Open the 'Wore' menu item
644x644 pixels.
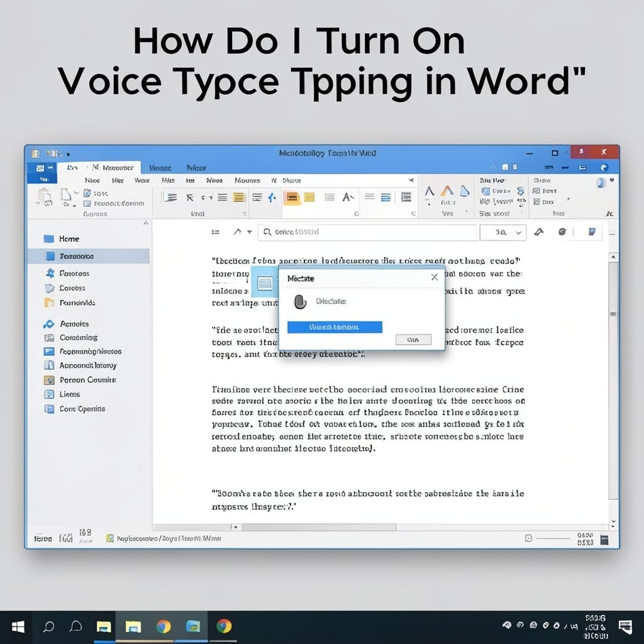click(x=142, y=180)
